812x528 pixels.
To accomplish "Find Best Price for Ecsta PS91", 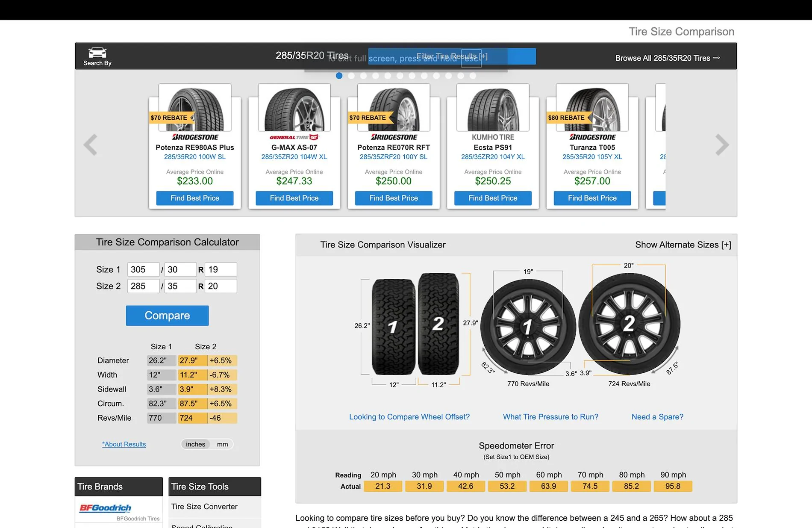I will tap(493, 198).
